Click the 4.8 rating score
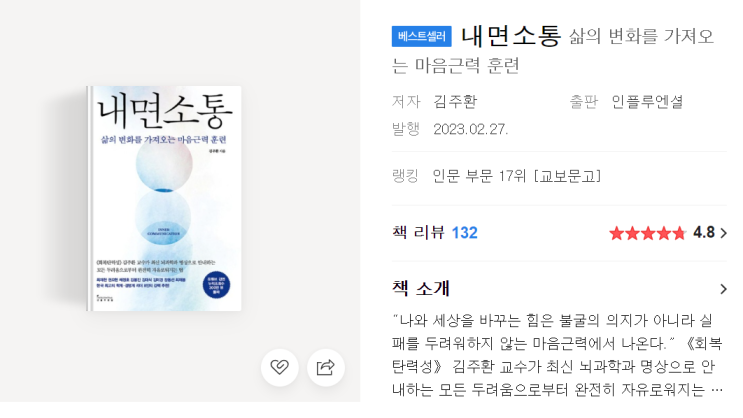This screenshot has width=743, height=418. tap(704, 233)
